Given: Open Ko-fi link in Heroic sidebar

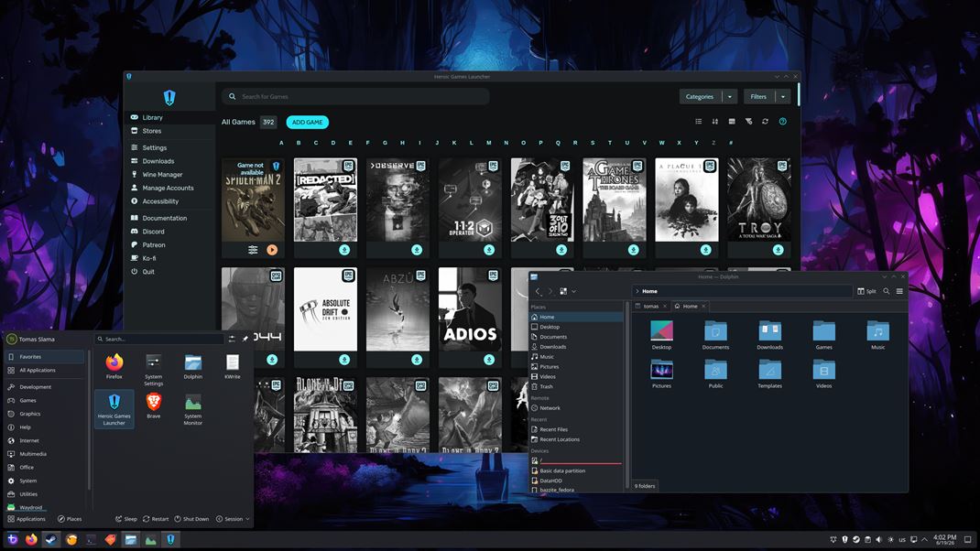Looking at the screenshot, I should [169, 259].
